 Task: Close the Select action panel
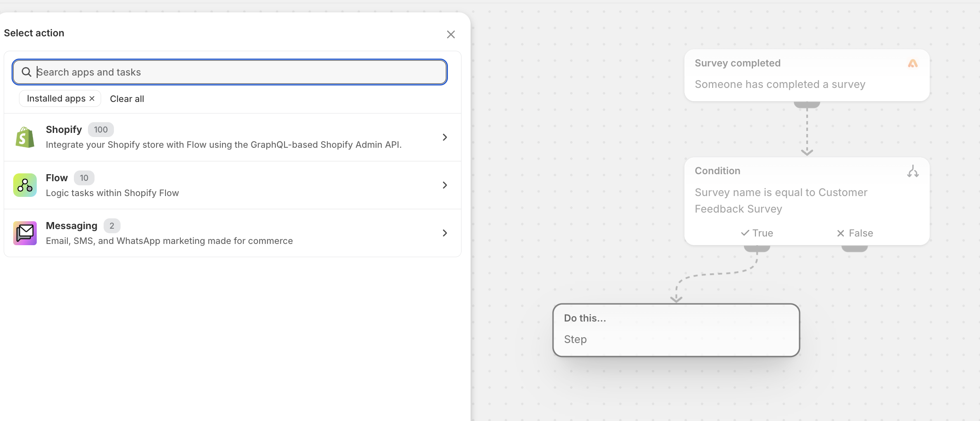tap(451, 34)
